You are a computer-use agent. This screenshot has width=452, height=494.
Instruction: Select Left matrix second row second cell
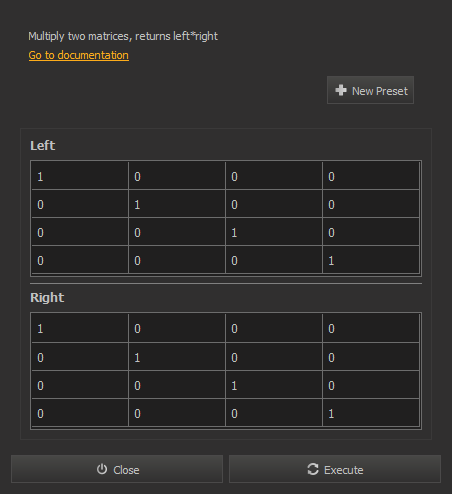177,204
